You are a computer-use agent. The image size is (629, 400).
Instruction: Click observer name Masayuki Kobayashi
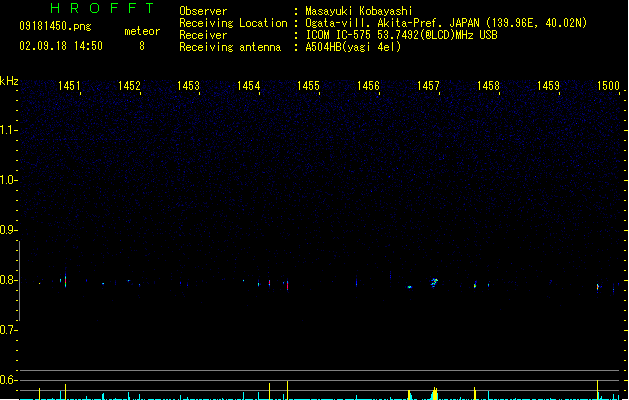[x=359, y=11]
